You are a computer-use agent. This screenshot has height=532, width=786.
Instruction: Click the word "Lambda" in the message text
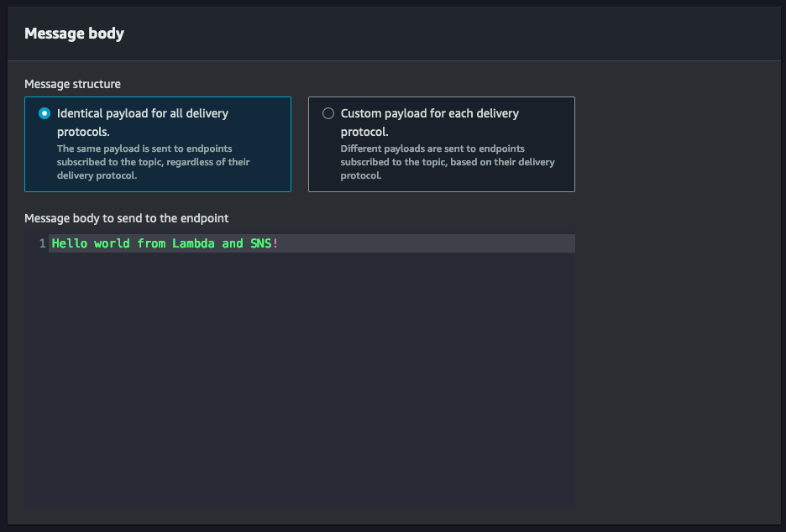193,243
